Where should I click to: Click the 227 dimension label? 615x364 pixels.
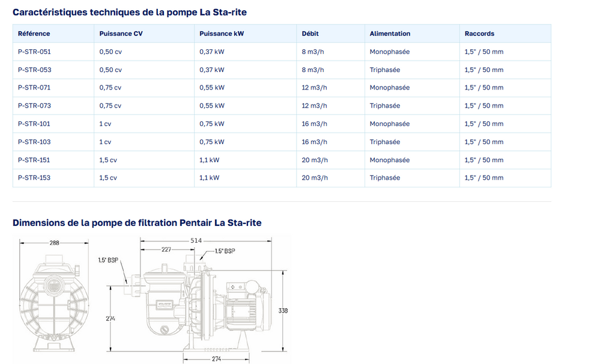click(x=166, y=249)
